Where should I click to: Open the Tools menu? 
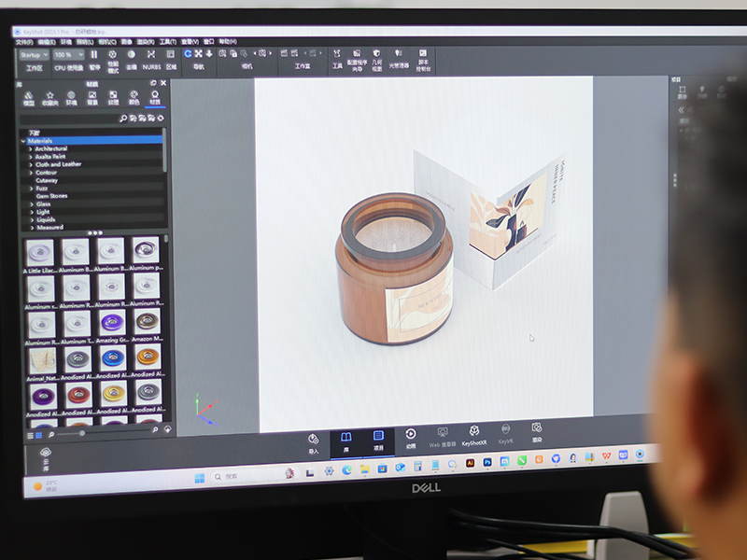pos(168,42)
